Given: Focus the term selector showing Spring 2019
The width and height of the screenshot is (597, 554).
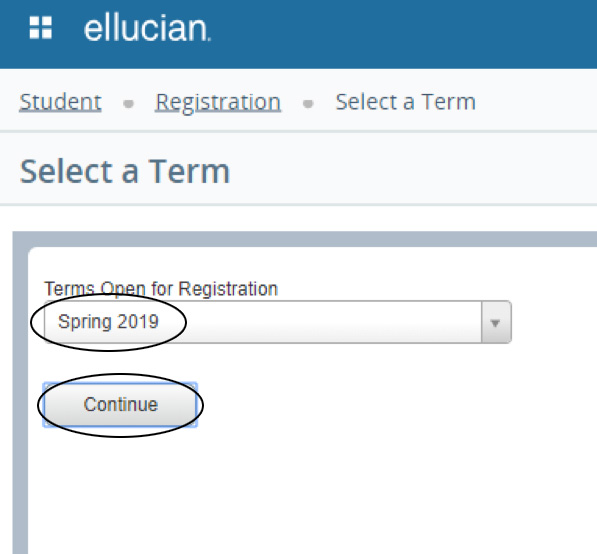Looking at the screenshot, I should point(278,322).
